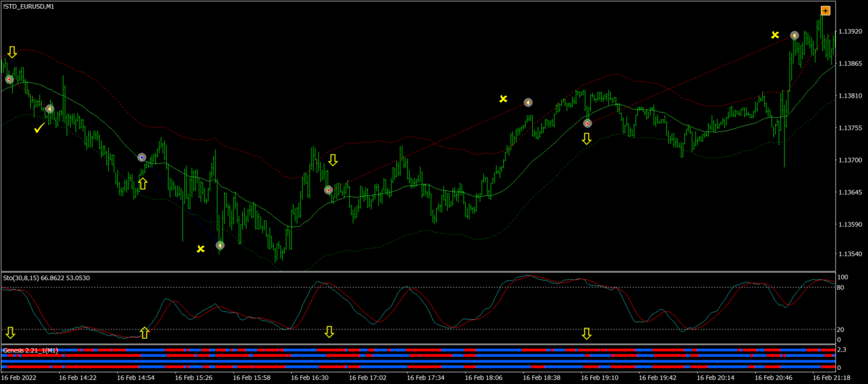Select the 1.13755 price axis label
The height and width of the screenshot is (384, 868).
point(849,128)
